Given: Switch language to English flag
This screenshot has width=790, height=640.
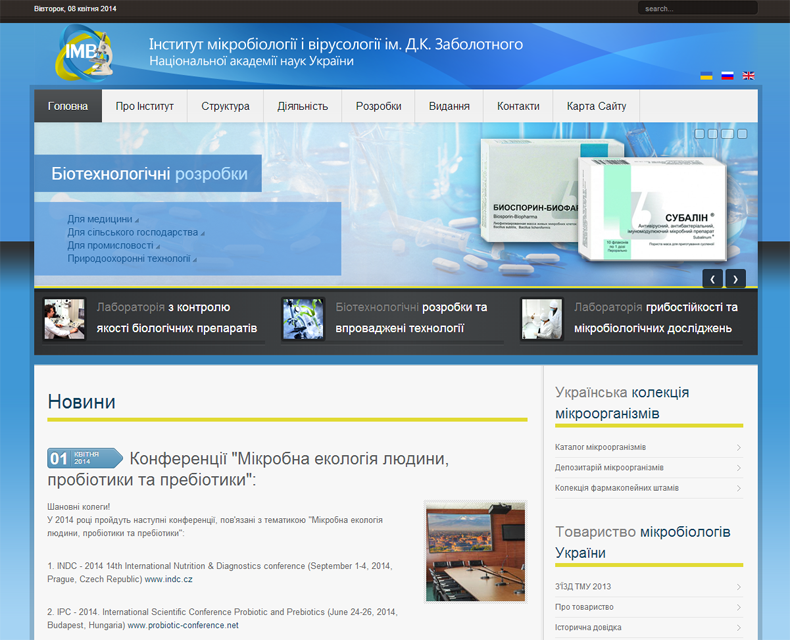Looking at the screenshot, I should pos(748,76).
